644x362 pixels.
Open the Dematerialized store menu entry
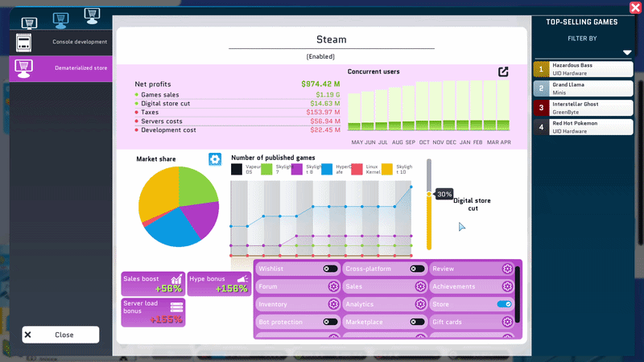(x=61, y=68)
